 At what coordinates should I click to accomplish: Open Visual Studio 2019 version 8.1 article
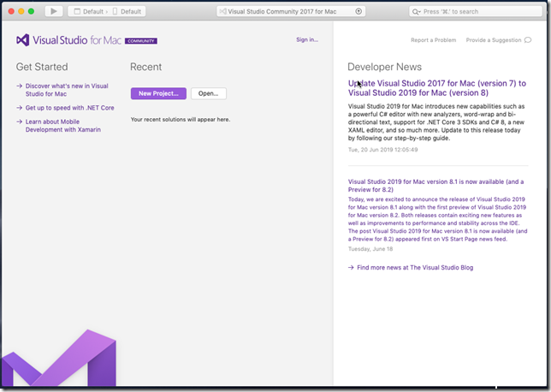coord(436,186)
